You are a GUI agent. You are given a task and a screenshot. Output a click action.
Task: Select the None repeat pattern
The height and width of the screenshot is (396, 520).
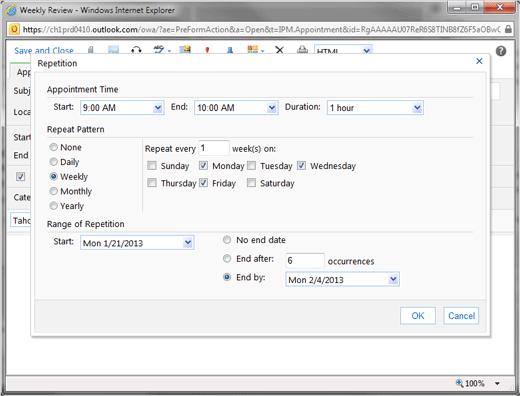click(x=53, y=147)
